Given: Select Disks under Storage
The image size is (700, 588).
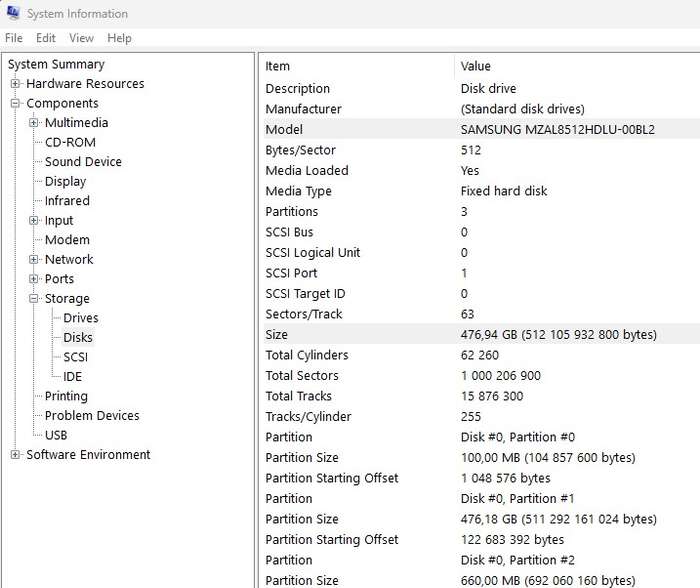Looking at the screenshot, I should point(78,338).
